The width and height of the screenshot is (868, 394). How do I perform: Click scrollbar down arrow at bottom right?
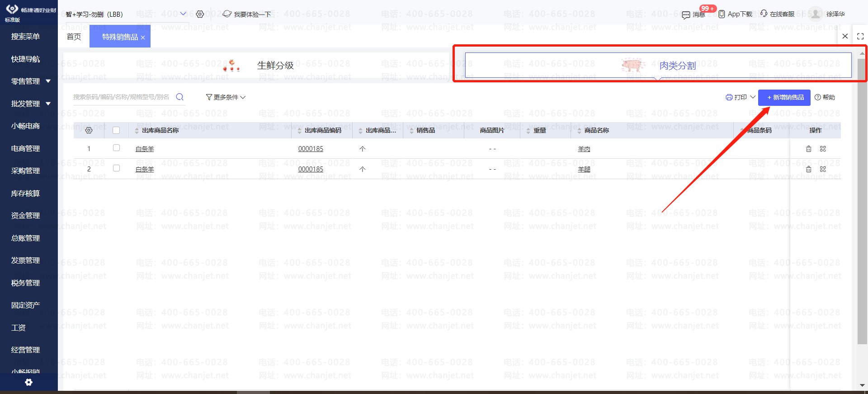862,385
